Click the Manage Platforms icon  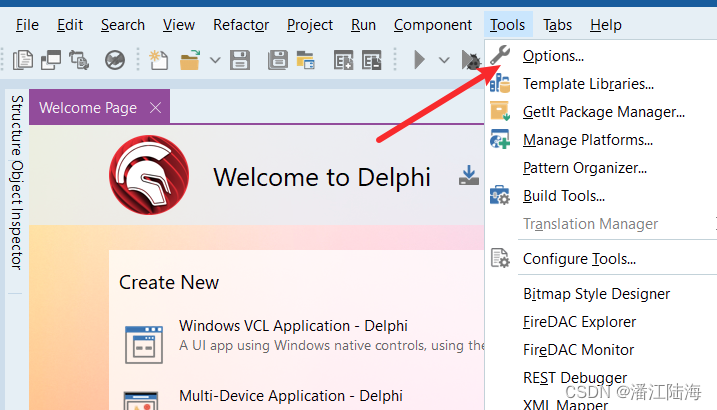(500, 139)
